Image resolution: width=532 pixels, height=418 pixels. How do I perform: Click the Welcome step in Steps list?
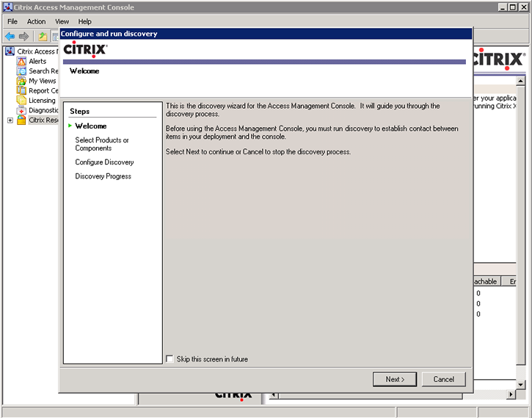pos(91,126)
